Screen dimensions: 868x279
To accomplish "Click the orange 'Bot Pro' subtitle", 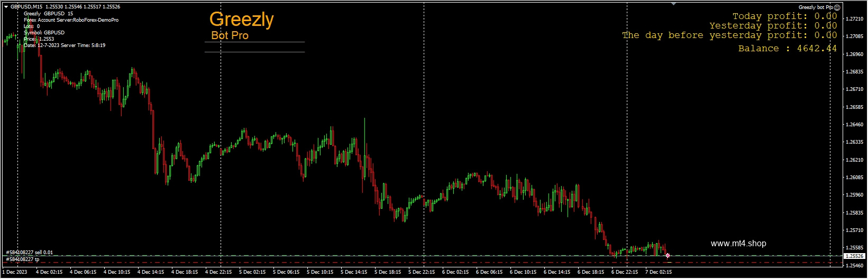I will click(230, 35).
